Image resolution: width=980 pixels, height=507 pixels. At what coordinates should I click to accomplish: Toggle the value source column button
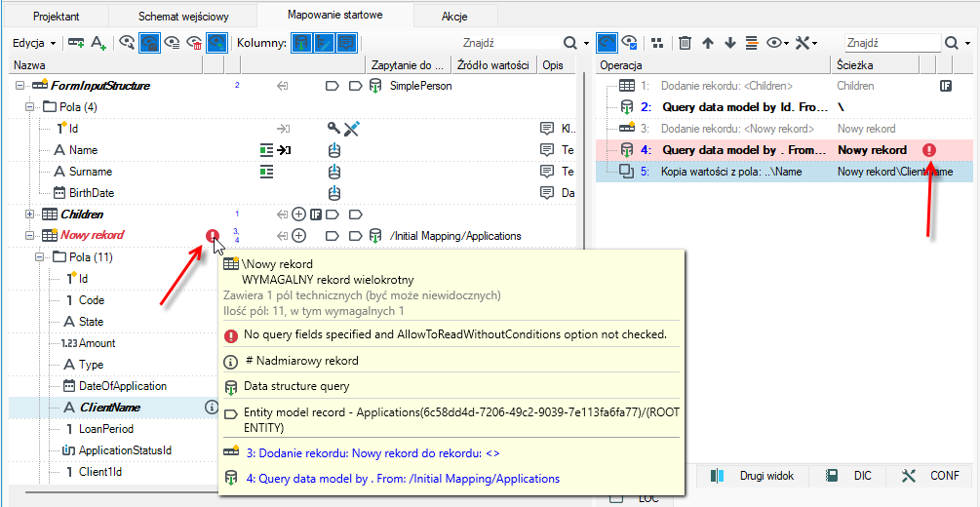(x=323, y=43)
